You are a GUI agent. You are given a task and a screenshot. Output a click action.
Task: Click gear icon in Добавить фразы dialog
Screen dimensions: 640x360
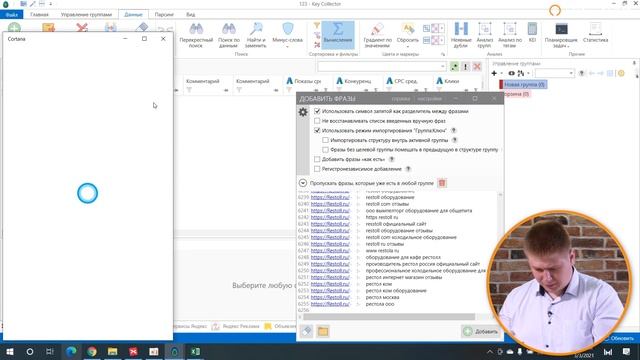click(x=303, y=112)
